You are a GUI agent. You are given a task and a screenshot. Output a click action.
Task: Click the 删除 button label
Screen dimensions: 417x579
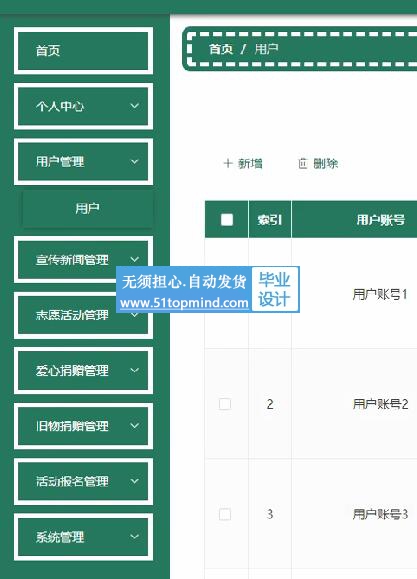coord(325,163)
